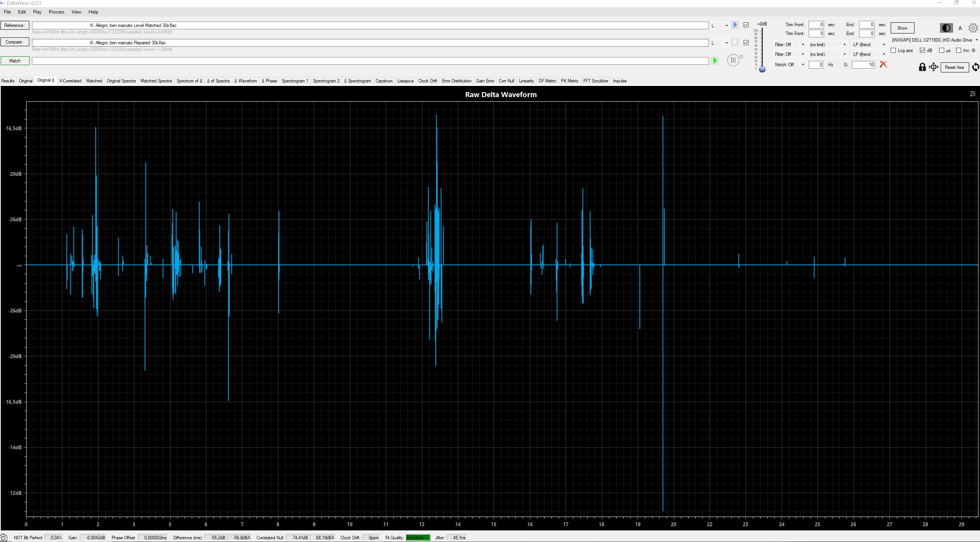The width and height of the screenshot is (980, 542).
Task: Expand the Notch: Off dropdown
Action: pyautogui.click(x=803, y=65)
